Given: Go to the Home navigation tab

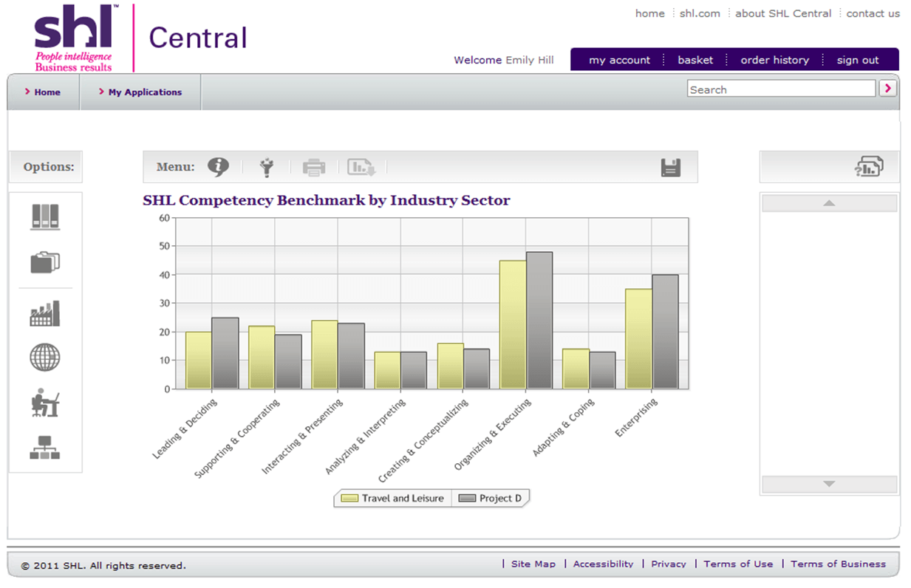Looking at the screenshot, I should (43, 92).
